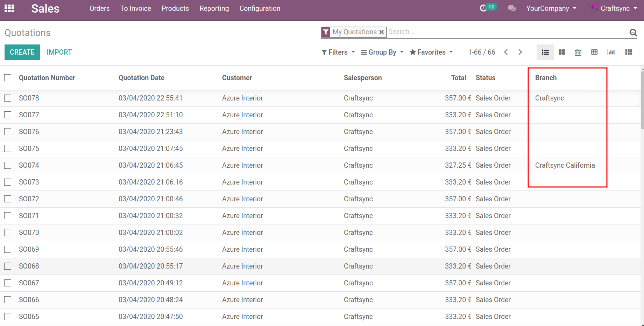Switch to Pivot table view
The image size is (644, 326).
point(594,52)
